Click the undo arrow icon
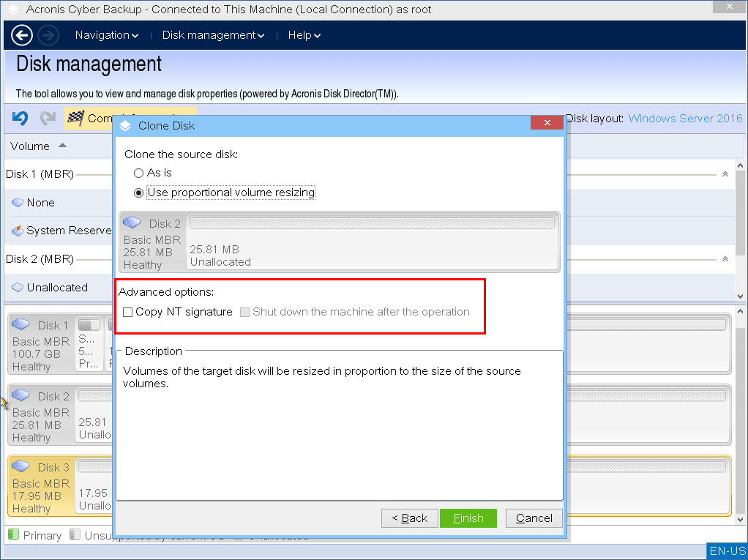Screen dimensions: 748x560 coord(20,118)
